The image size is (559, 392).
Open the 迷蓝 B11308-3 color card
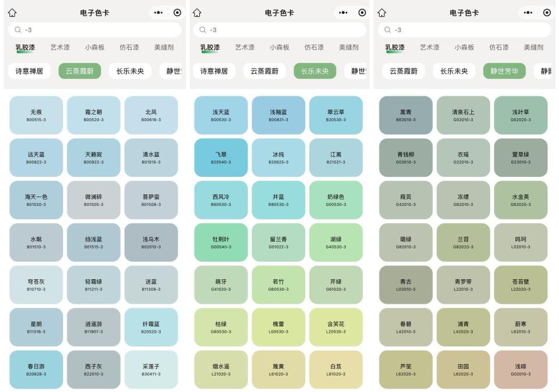(x=151, y=285)
